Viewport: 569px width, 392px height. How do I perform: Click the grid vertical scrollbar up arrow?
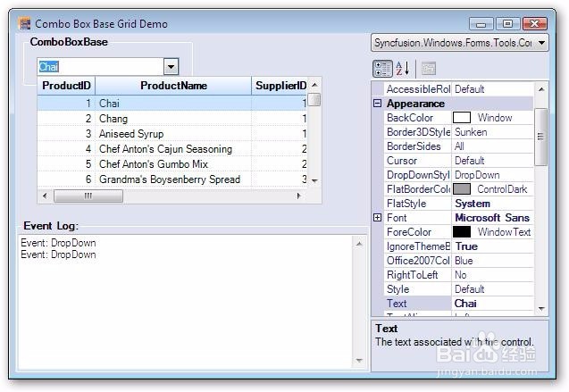(314, 85)
